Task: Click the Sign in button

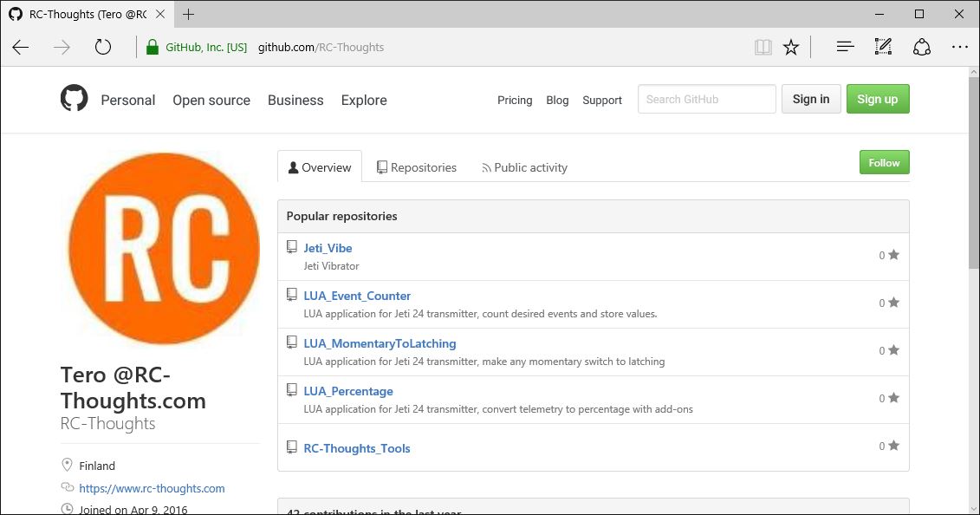Action: 811,99
